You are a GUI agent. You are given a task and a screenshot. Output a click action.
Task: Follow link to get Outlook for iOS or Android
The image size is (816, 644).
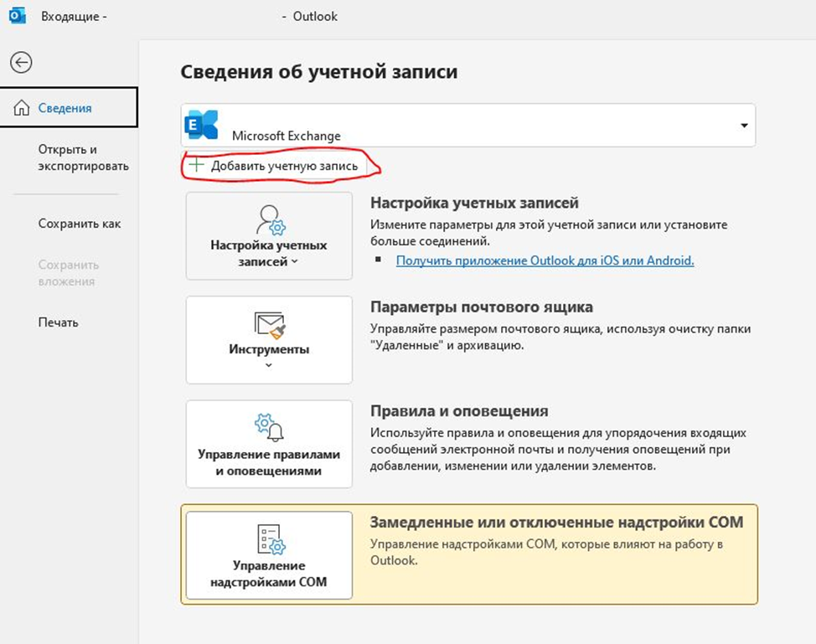coord(545,260)
